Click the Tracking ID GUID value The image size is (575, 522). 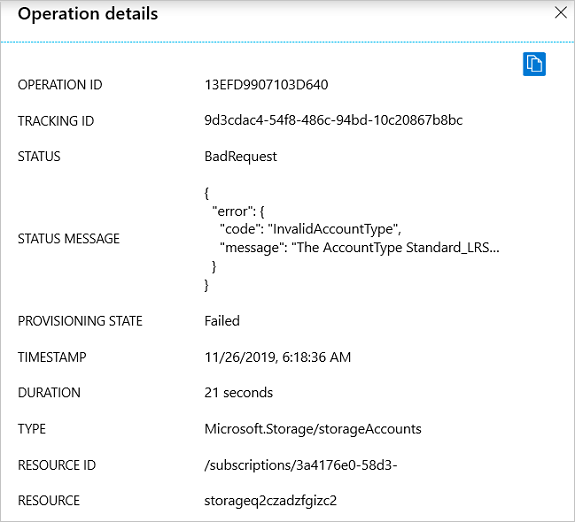(333, 120)
